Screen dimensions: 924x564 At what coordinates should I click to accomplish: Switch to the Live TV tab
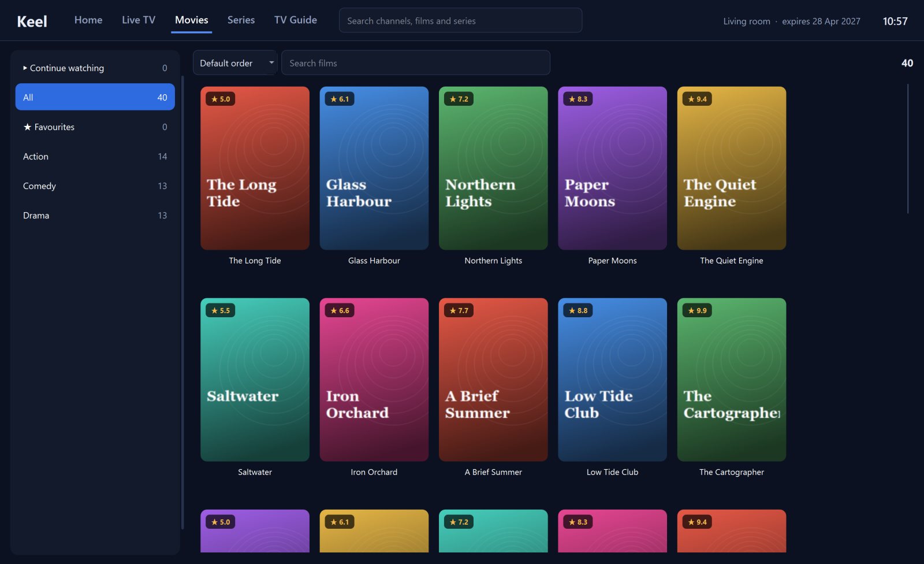139,20
